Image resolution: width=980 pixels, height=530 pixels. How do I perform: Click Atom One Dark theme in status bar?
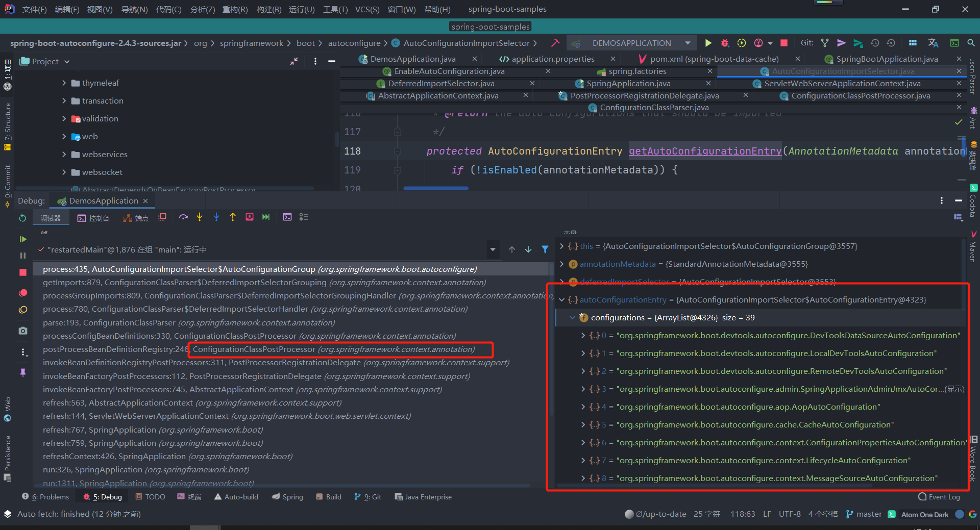[924, 514]
